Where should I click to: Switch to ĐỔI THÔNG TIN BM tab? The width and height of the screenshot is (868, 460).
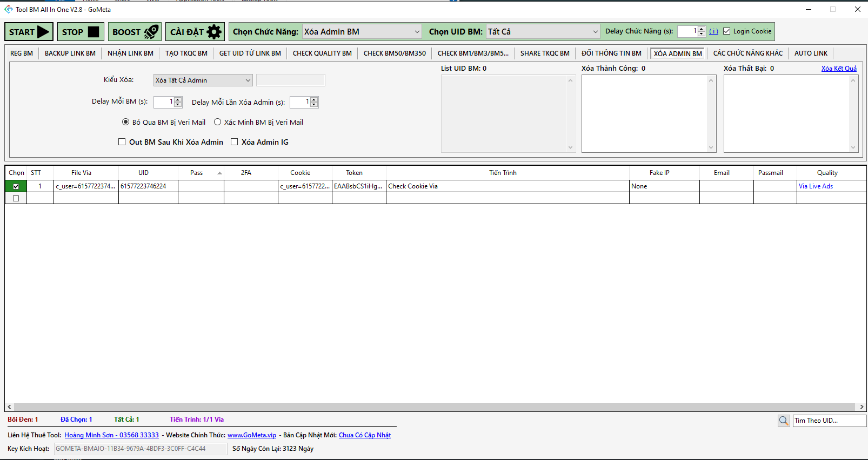(x=611, y=53)
